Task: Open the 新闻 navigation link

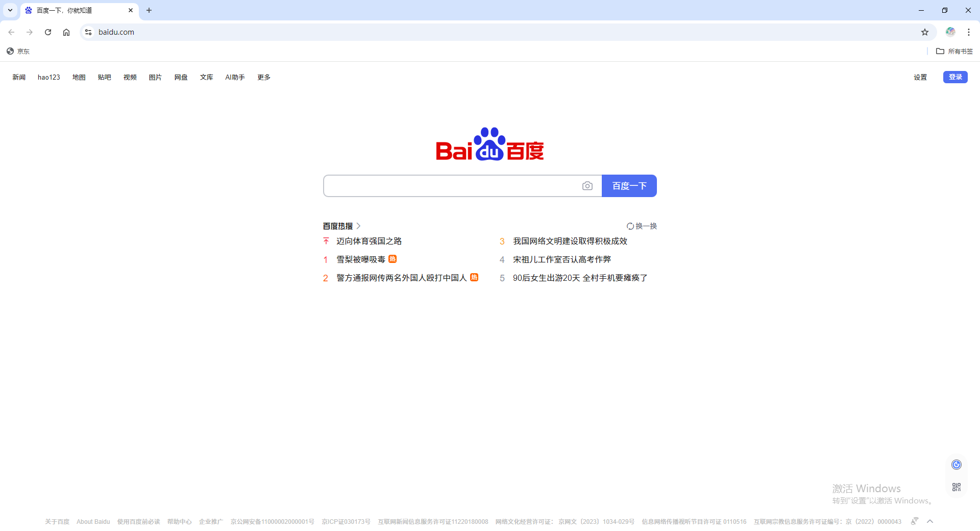Action: coord(19,77)
